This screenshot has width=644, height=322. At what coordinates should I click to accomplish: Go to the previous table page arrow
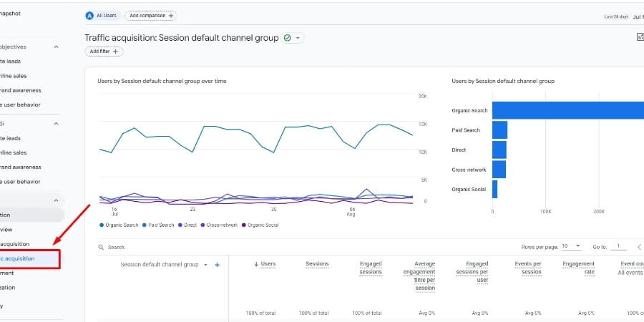pos(639,247)
